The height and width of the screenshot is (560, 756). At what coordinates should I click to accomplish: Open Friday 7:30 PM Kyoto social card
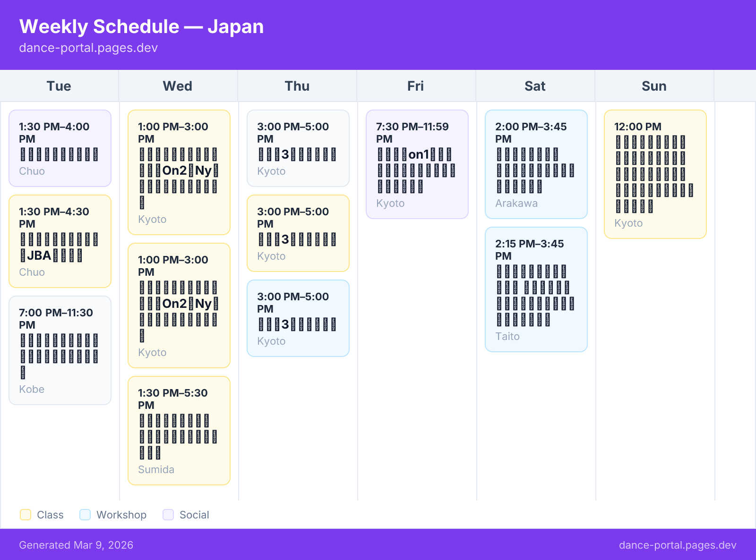[x=417, y=164]
